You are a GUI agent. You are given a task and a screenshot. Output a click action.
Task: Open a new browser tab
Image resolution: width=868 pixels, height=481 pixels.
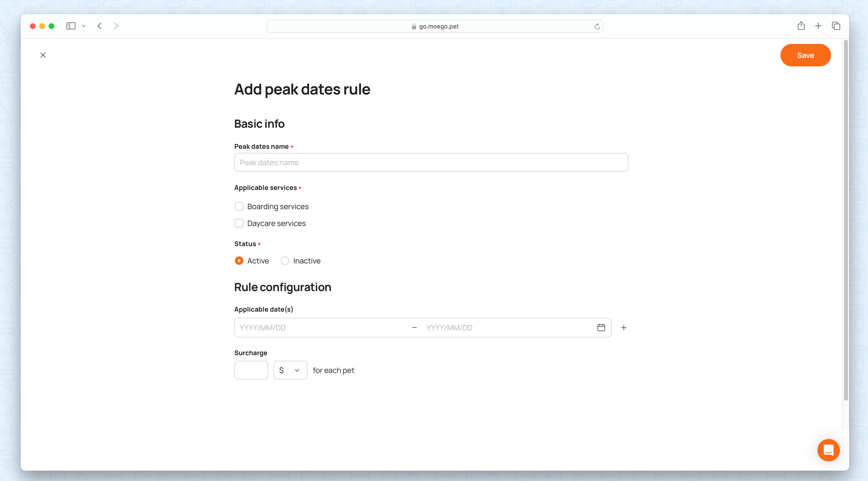[818, 26]
